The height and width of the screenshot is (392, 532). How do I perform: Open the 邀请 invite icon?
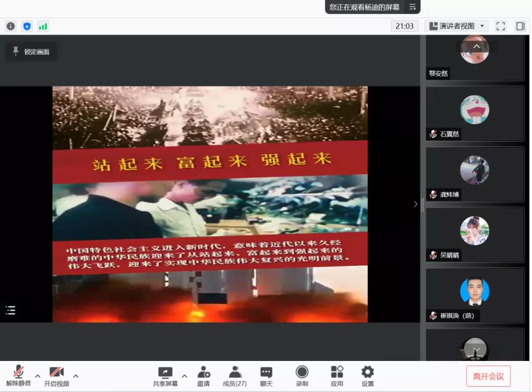point(203,376)
